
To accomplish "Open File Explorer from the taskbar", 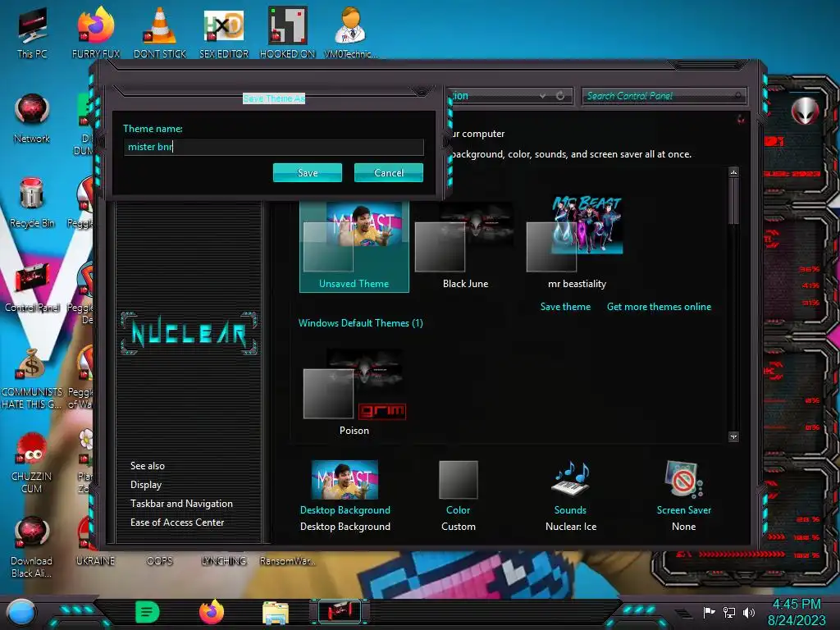I will tap(276, 612).
